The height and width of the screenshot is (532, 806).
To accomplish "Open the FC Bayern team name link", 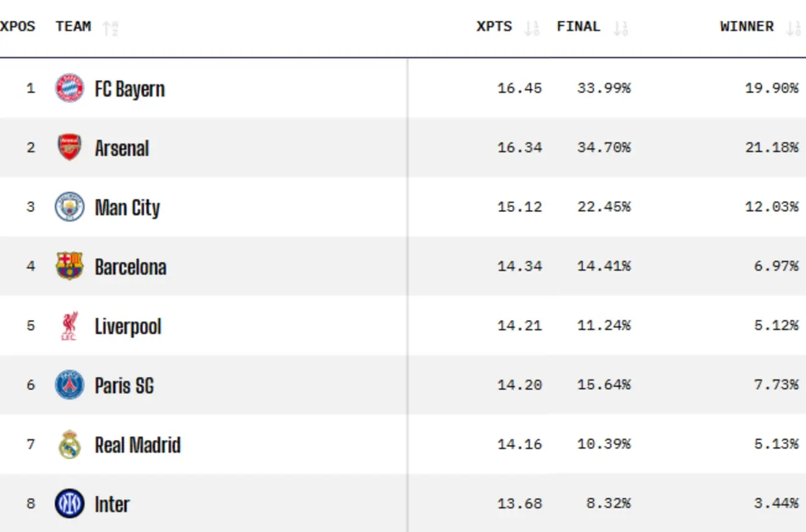I will point(130,89).
